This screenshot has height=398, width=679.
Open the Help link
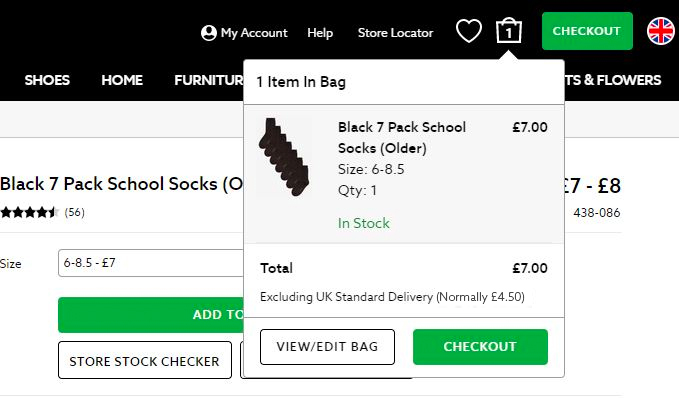tap(320, 33)
